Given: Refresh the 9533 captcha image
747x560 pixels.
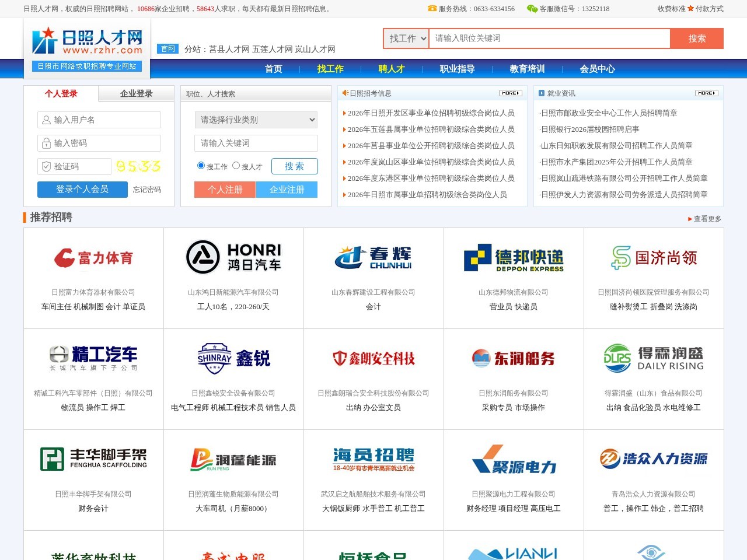Looking at the screenshot, I should click(138, 166).
